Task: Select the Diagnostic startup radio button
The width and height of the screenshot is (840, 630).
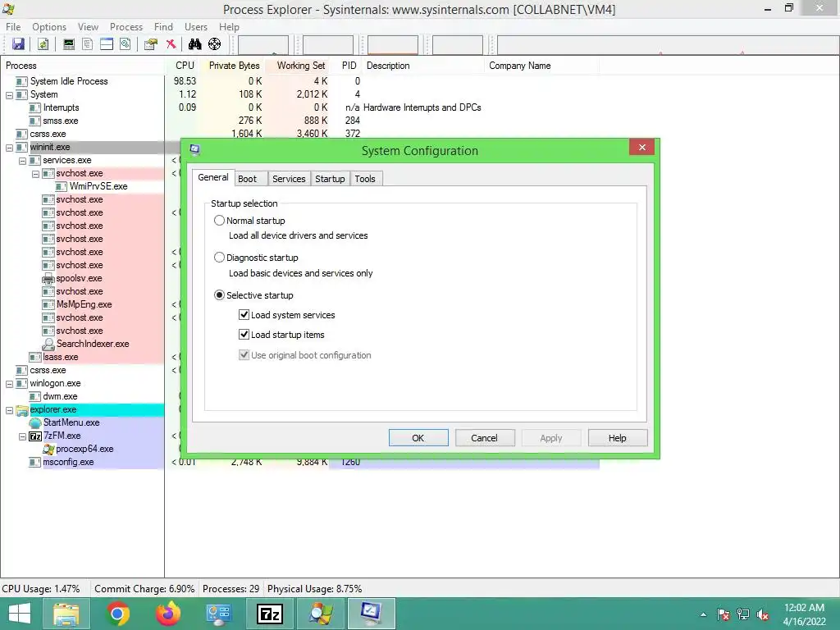Action: (x=219, y=258)
